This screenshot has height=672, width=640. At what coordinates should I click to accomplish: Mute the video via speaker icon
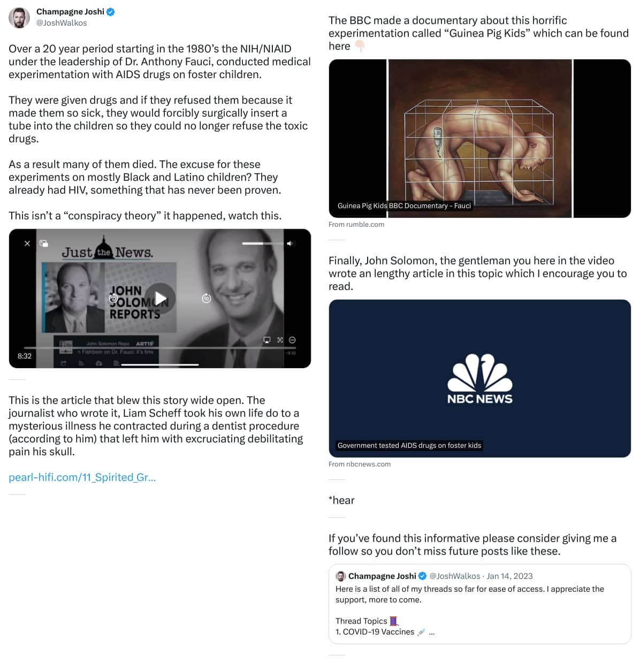coord(290,243)
